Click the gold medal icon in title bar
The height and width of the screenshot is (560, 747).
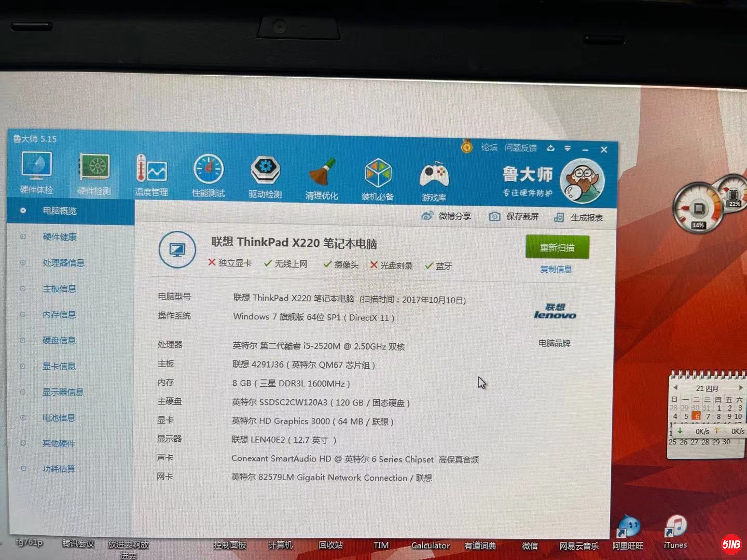[467, 147]
